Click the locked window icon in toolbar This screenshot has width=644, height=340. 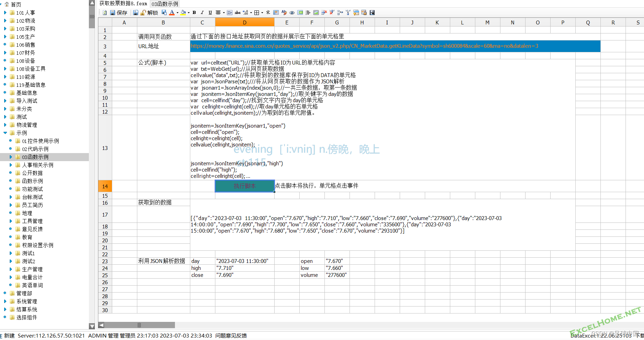coord(364,13)
